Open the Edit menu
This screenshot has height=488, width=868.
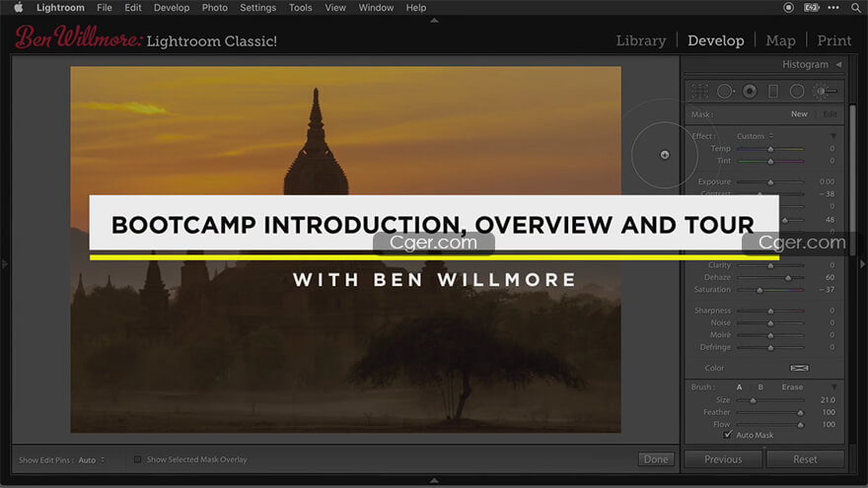[133, 8]
